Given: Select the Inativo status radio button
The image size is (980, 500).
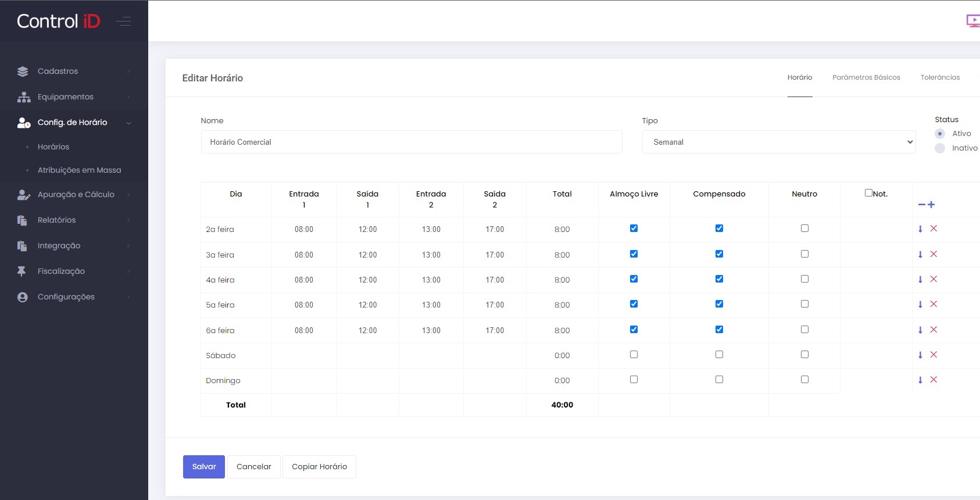Looking at the screenshot, I should (940, 148).
